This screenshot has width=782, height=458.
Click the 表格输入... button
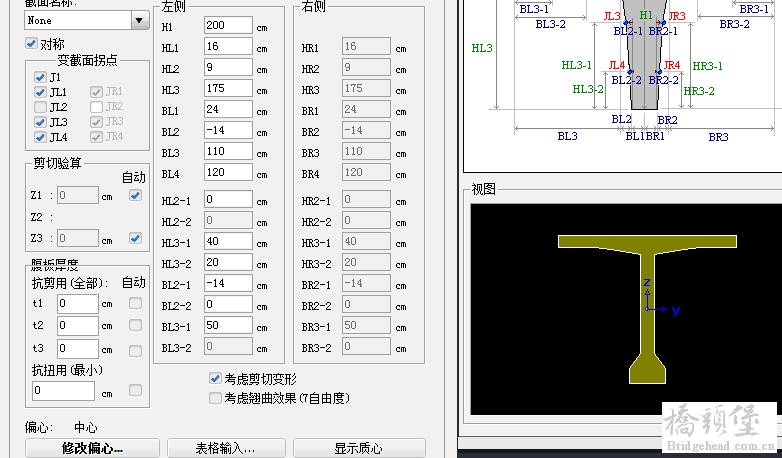pos(226,448)
